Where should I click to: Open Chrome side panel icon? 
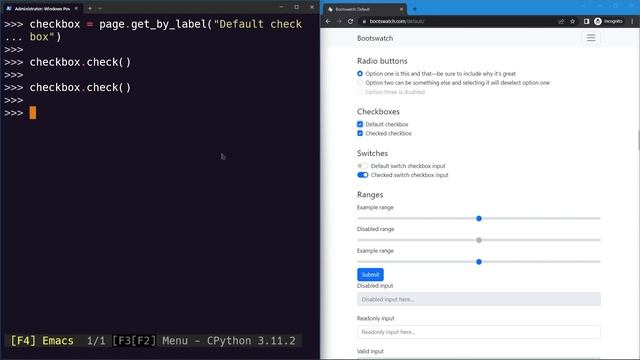586,21
